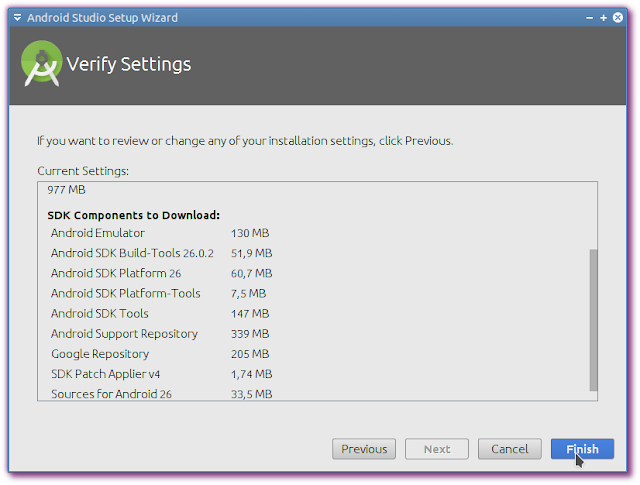Maximize the Setup Wizard window

(x=603, y=18)
